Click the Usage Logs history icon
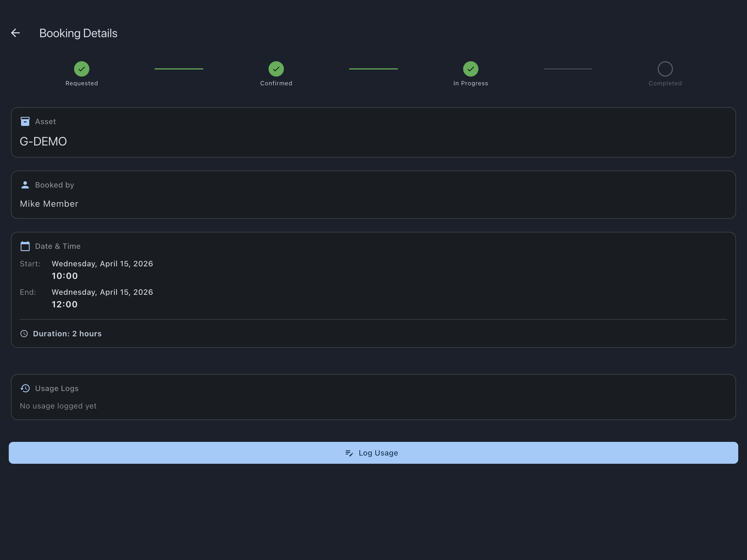Image resolution: width=747 pixels, height=560 pixels. pos(25,389)
